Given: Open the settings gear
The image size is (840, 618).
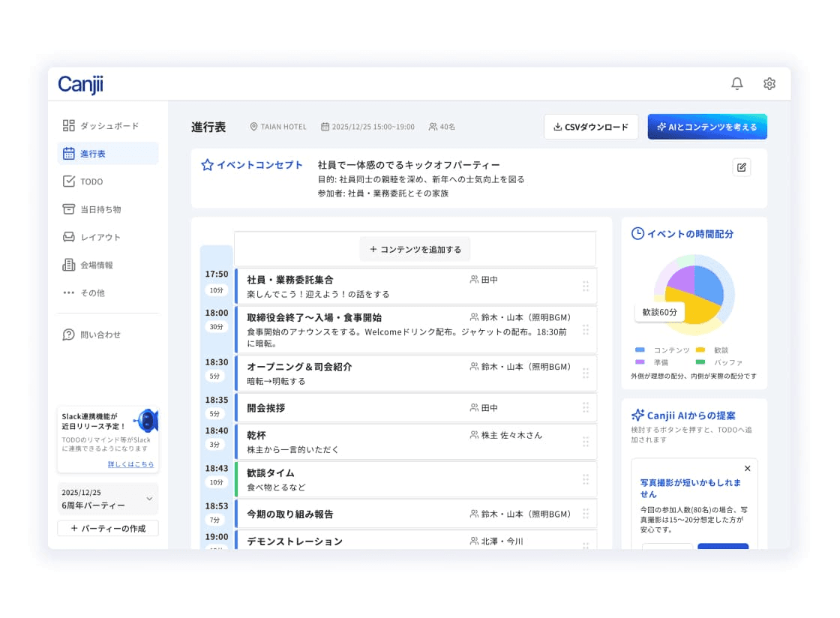Looking at the screenshot, I should (x=769, y=83).
